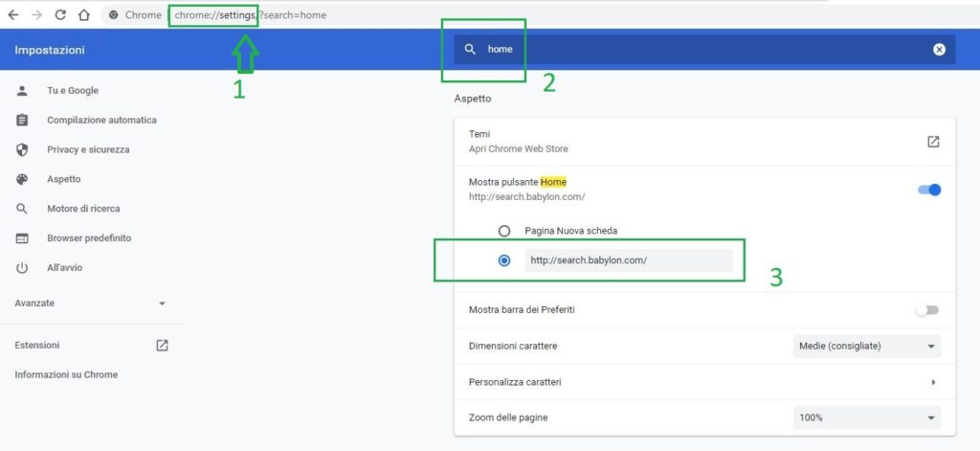Click the browser back arrow
Viewport: 980px width, 451px height.
coord(12,15)
